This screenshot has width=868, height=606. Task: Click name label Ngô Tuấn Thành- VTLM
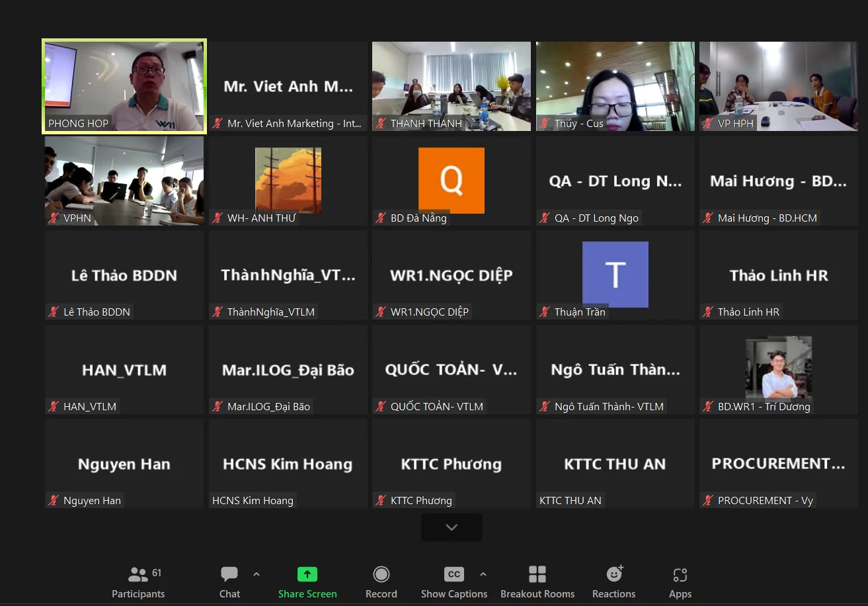(x=609, y=406)
